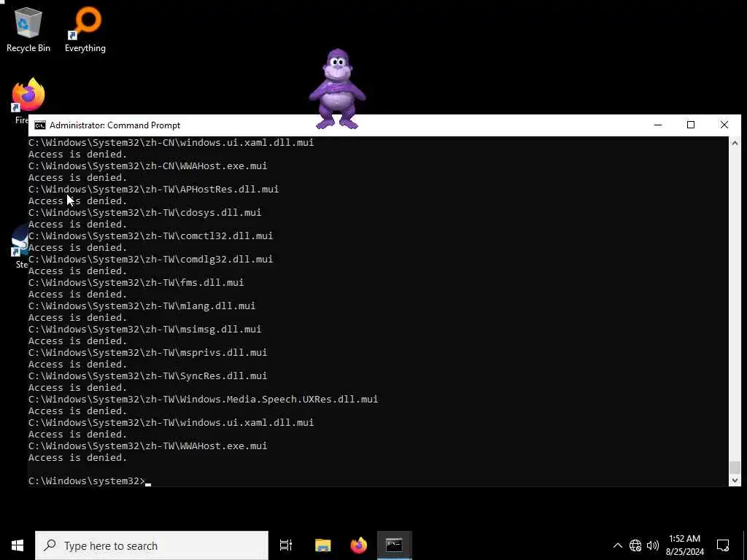Launch Firefox from the taskbar
The width and height of the screenshot is (747, 560).
point(359,545)
